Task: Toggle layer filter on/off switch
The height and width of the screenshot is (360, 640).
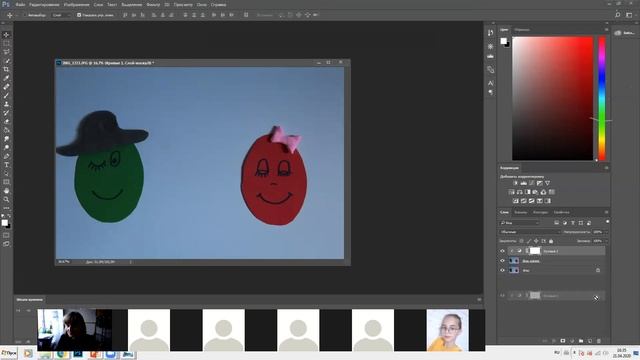Action: coord(607,222)
